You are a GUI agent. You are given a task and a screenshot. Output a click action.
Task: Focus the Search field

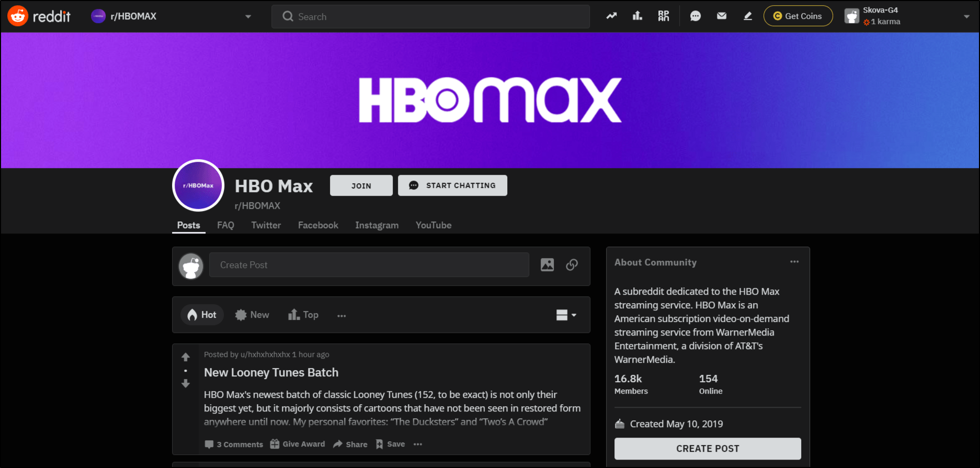(430, 16)
